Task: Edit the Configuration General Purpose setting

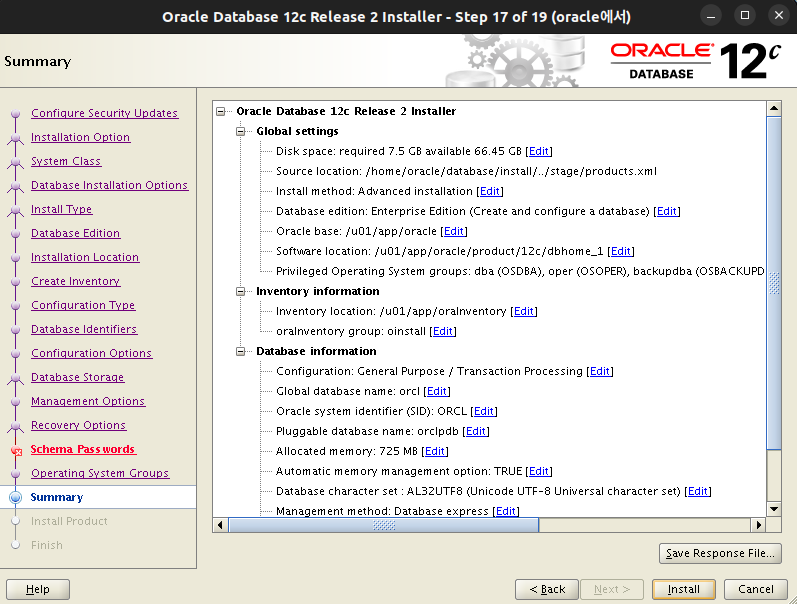Action: [x=600, y=371]
